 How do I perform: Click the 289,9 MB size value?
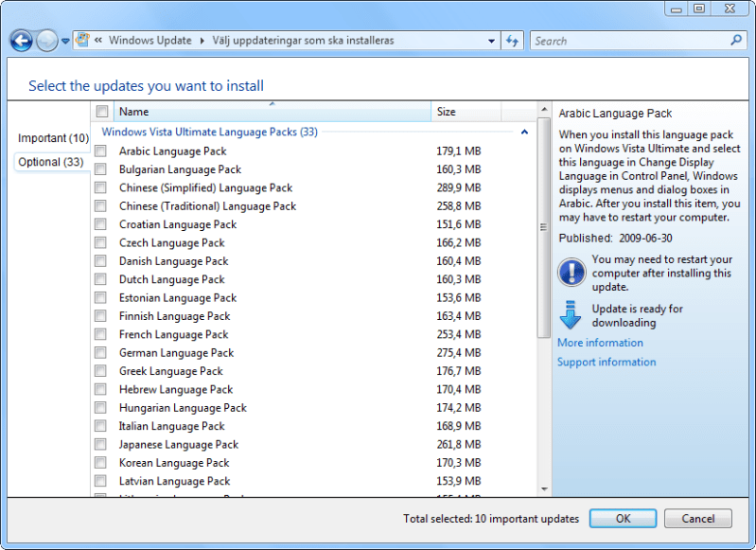(x=459, y=187)
